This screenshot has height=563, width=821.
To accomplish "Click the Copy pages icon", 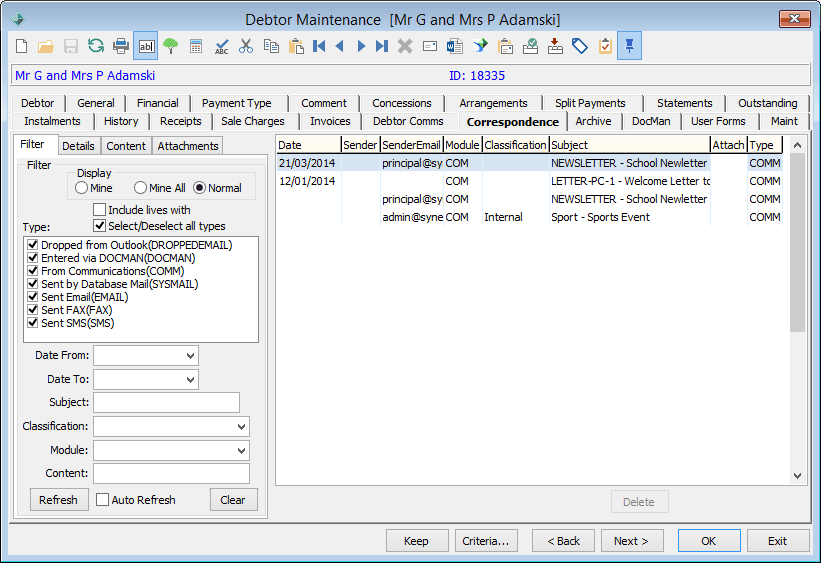I will pyautogui.click(x=271, y=46).
